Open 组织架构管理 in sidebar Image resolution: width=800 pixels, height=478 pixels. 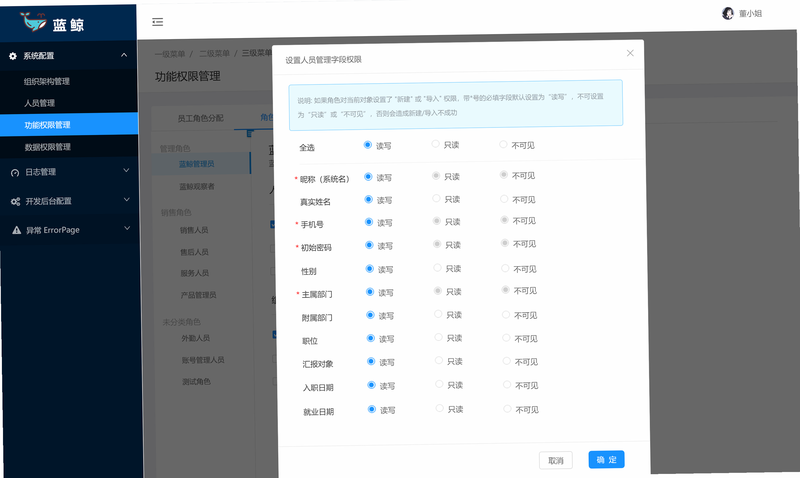(x=46, y=81)
